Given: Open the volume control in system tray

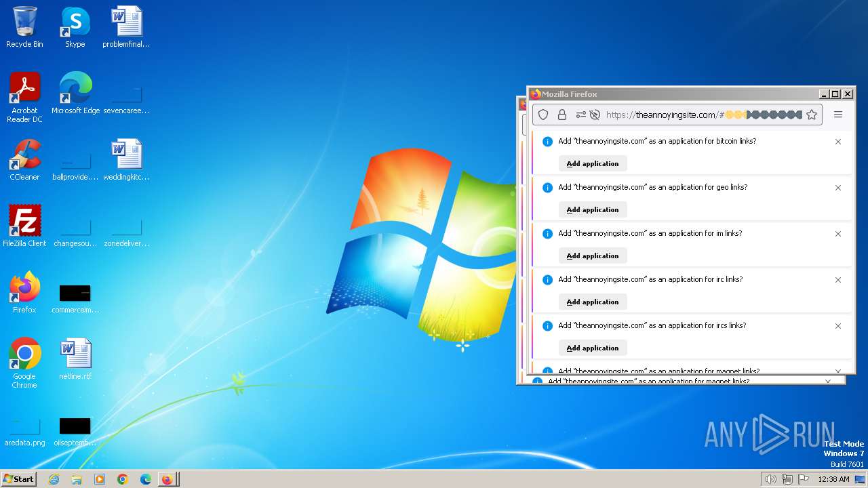Looking at the screenshot, I should (x=771, y=479).
